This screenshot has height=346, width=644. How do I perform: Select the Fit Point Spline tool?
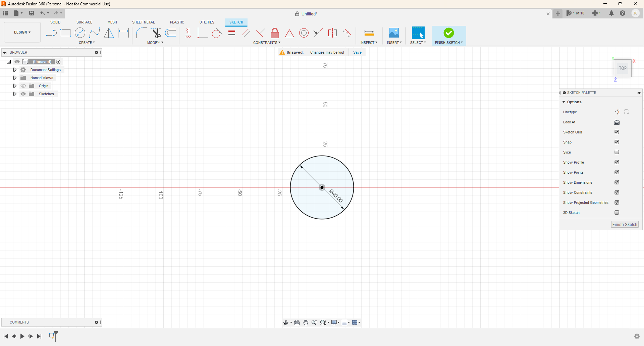(95, 33)
